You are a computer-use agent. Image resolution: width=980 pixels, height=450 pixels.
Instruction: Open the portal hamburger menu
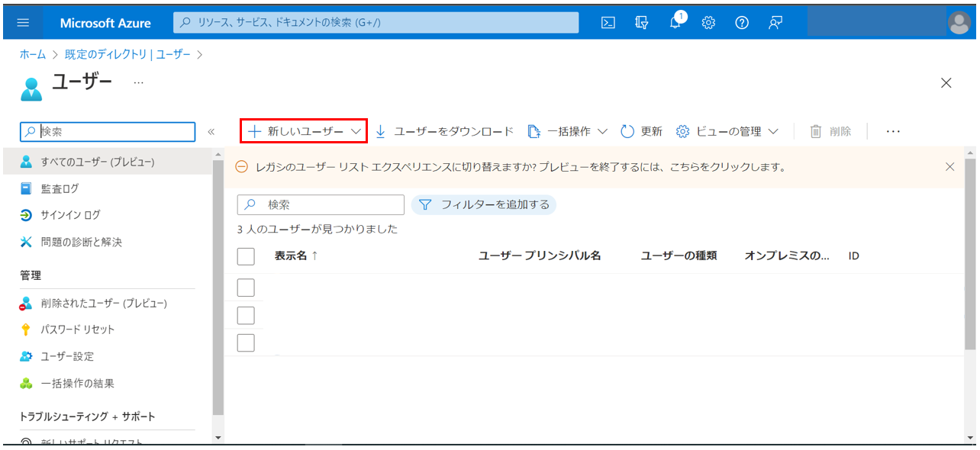point(22,22)
